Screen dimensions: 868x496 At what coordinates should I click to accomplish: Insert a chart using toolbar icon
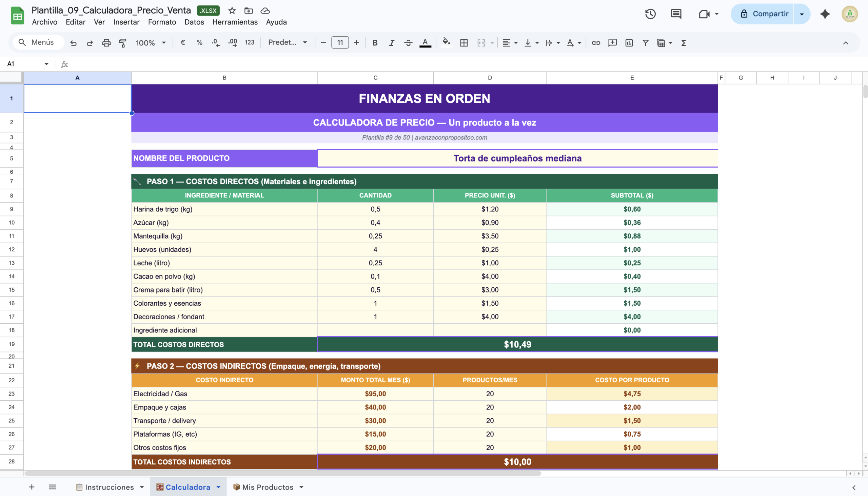click(x=629, y=43)
